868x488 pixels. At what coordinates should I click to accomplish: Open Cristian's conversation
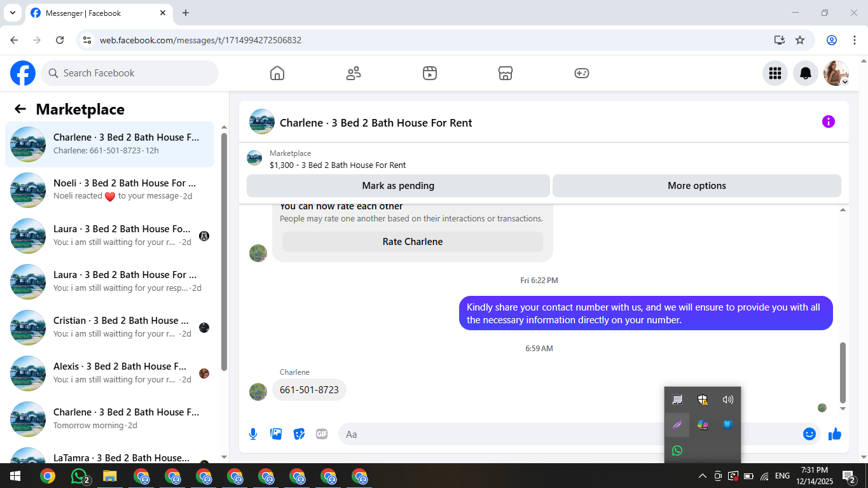[109, 328]
